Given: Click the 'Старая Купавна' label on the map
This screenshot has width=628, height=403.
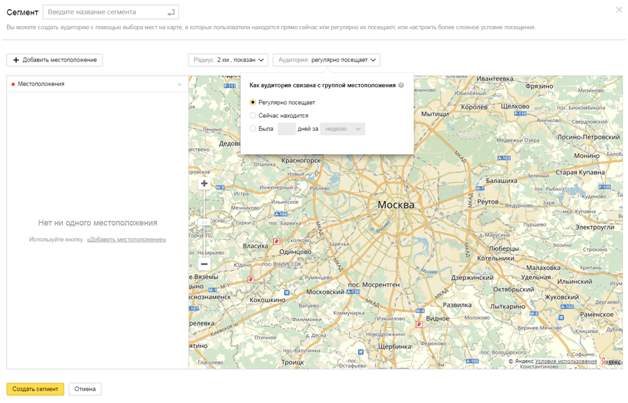Looking at the screenshot, I should pos(580,172).
